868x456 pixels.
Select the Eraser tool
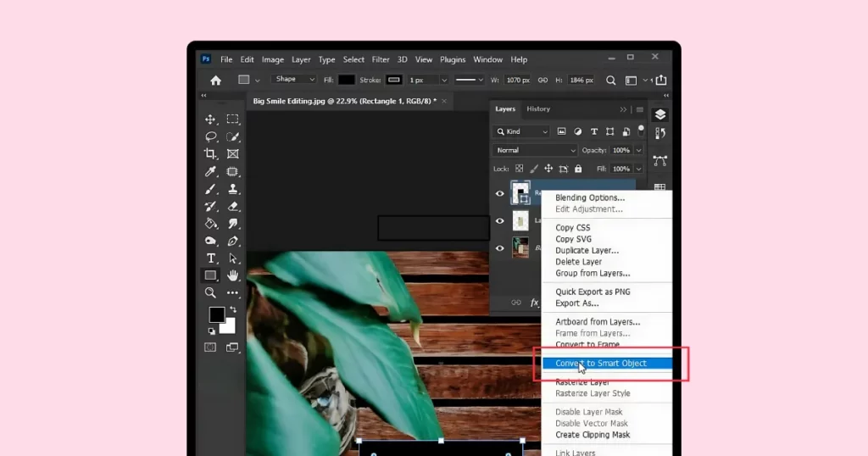pos(232,207)
